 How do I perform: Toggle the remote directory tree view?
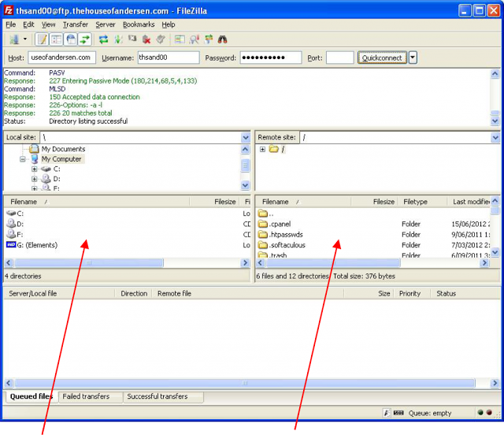(x=71, y=39)
